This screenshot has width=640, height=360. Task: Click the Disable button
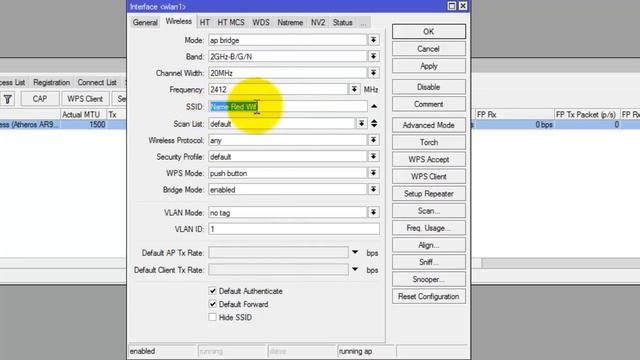point(429,87)
